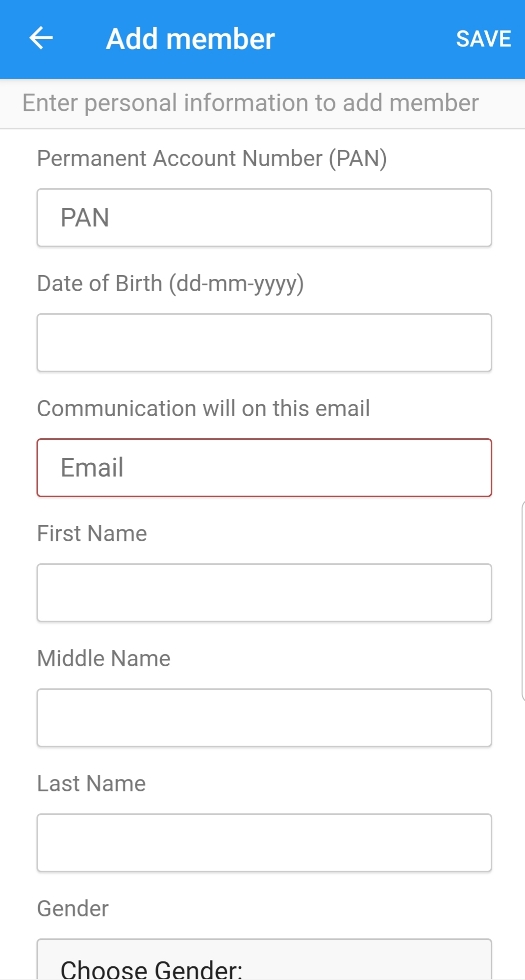The height and width of the screenshot is (980, 525).
Task: Tap the Communication will on this email label
Action: click(204, 408)
